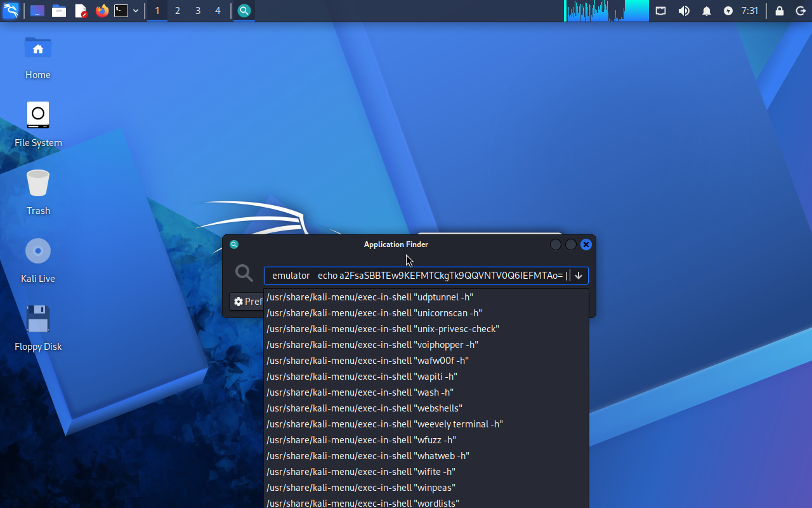Launch Firefox from the top panel
This screenshot has width=812, height=508.
pyautogui.click(x=101, y=11)
